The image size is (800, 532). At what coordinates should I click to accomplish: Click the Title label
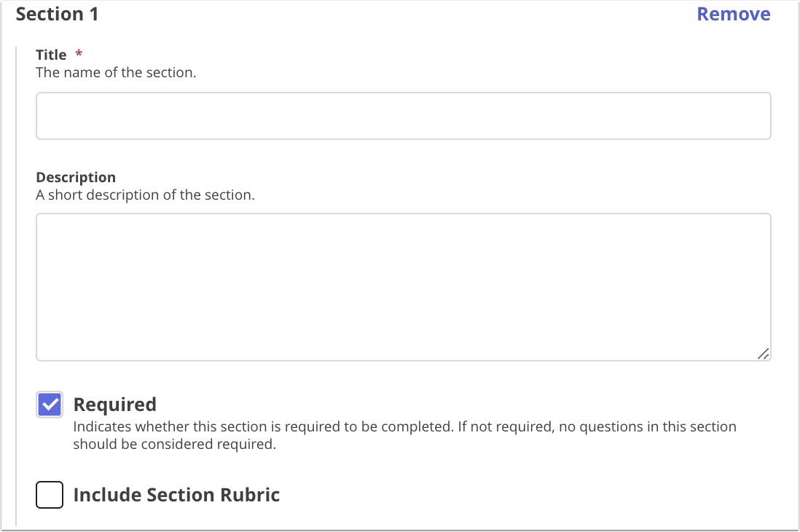tap(50, 54)
